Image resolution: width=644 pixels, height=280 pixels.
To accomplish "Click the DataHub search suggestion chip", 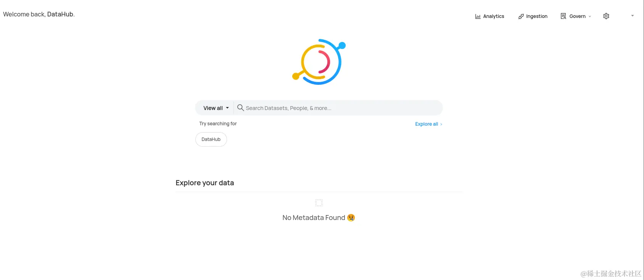I will (211, 139).
